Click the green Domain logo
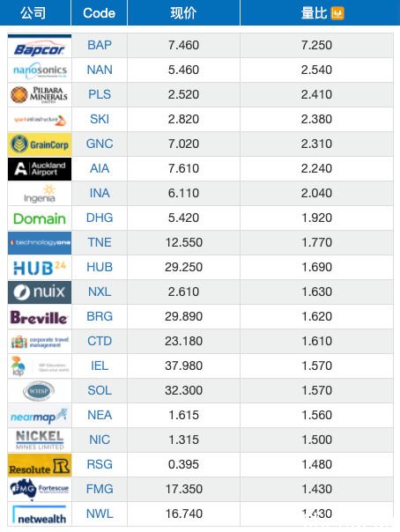 40,218
